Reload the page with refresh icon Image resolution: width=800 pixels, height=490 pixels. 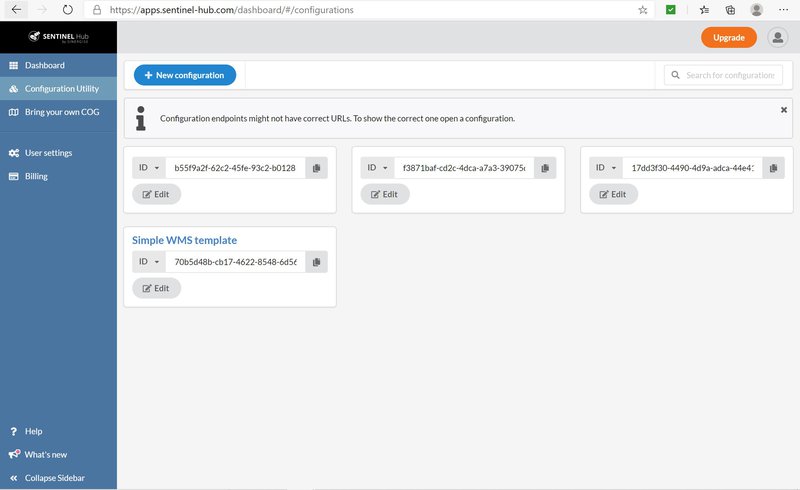pos(67,10)
